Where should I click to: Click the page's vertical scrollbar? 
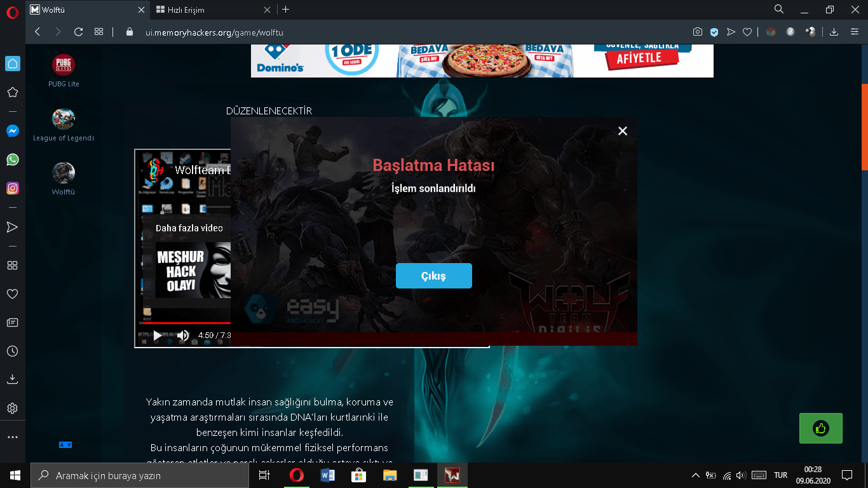(864, 127)
